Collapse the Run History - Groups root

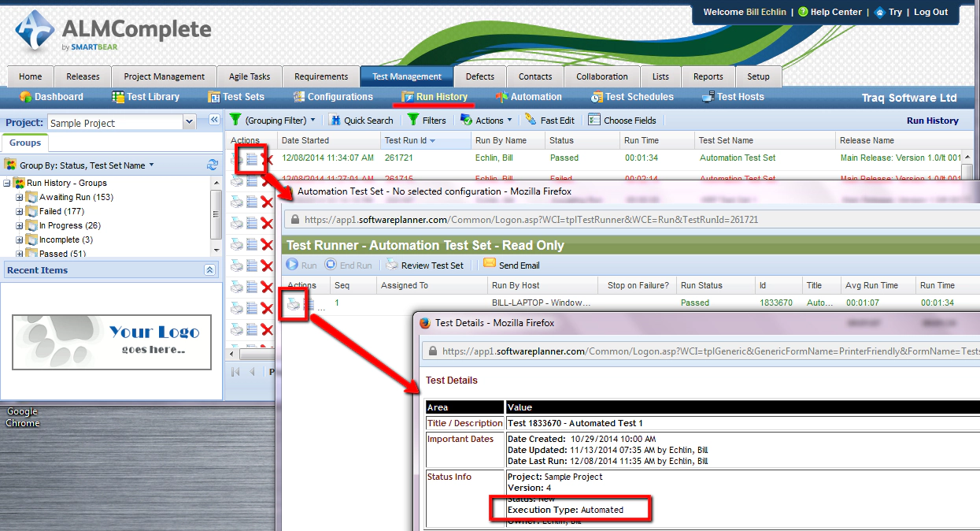[x=7, y=184]
